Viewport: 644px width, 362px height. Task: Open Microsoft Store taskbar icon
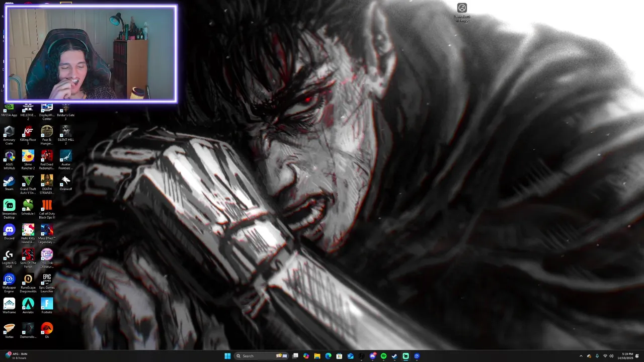coord(339,356)
